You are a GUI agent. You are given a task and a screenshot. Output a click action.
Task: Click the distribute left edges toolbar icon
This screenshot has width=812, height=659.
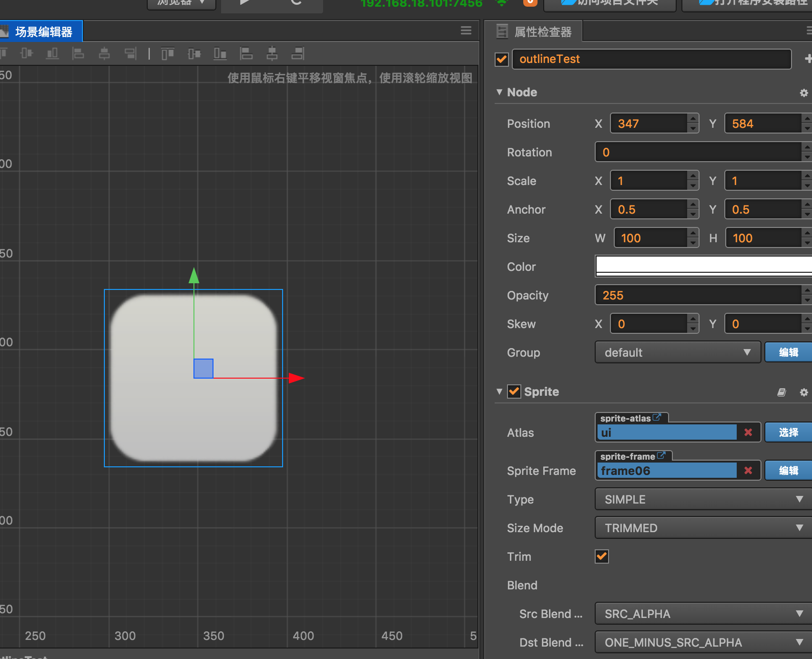tap(246, 54)
